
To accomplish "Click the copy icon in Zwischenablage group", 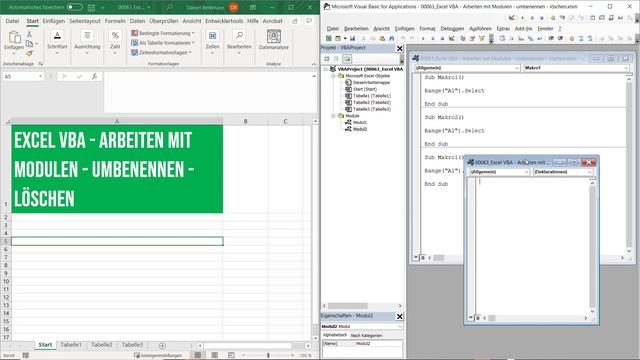I will (29, 44).
